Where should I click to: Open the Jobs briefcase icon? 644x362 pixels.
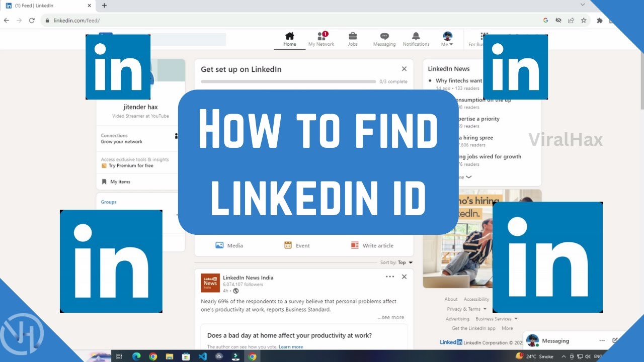353,39
